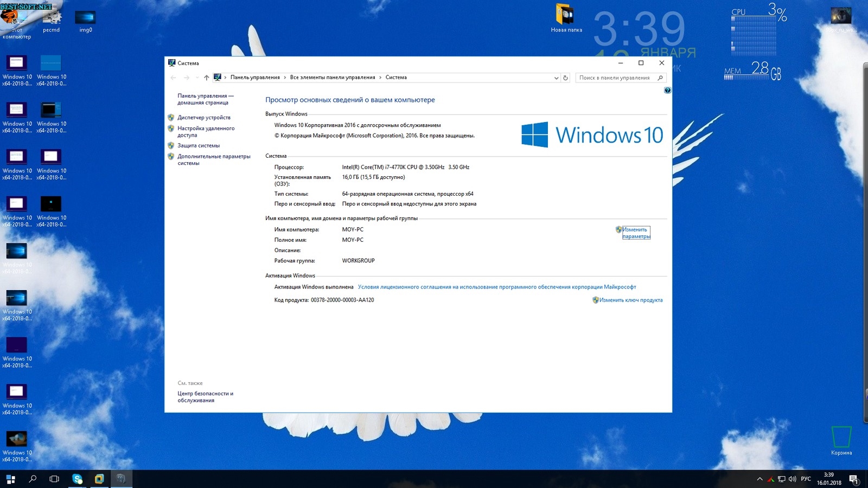This screenshot has width=868, height=488.
Task: Go up one level with the up arrow
Action: 206,78
